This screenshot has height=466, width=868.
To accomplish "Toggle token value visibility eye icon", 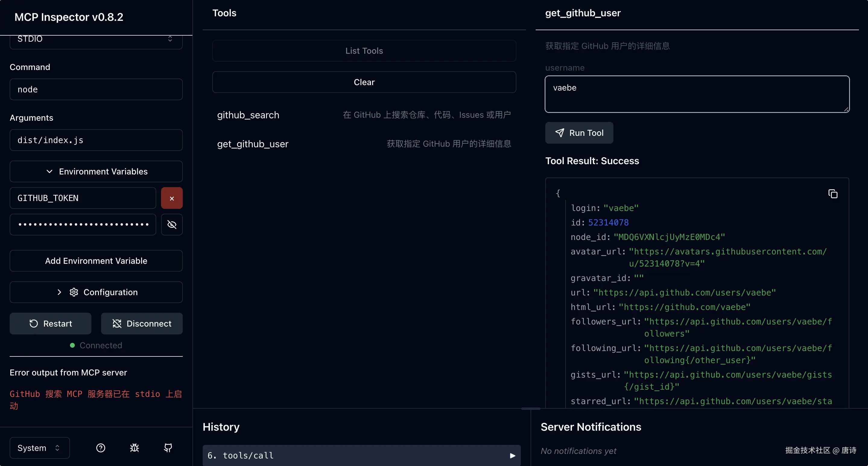I will click(172, 225).
